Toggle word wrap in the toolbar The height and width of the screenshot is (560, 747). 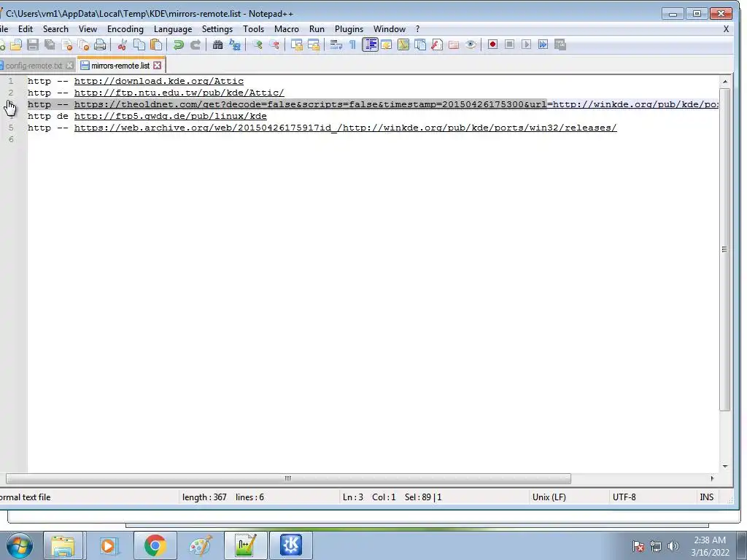coord(336,44)
